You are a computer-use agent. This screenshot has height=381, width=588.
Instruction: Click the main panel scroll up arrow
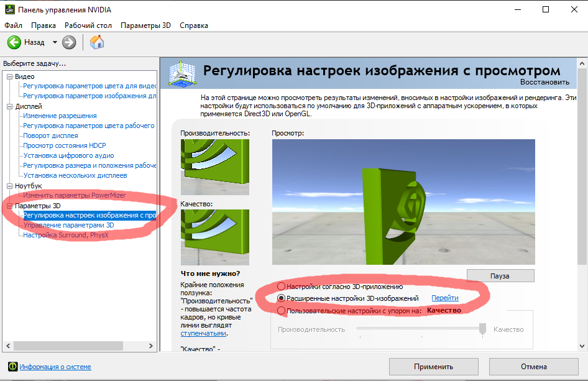coord(582,63)
